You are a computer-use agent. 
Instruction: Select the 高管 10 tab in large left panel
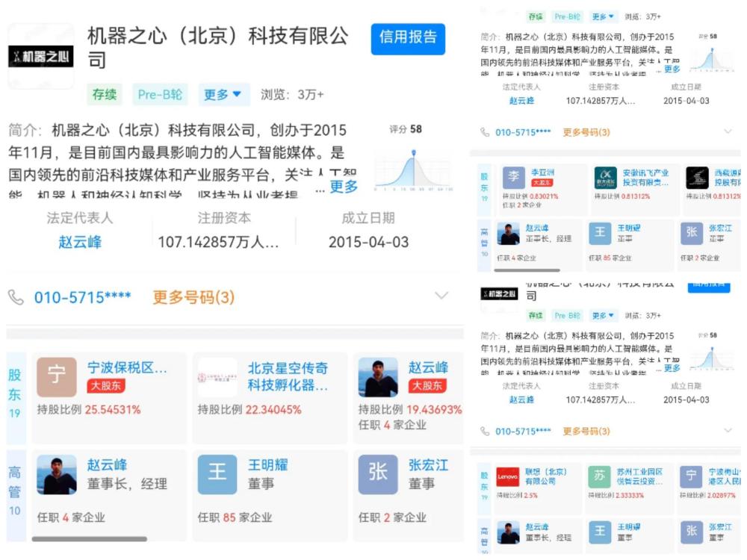15,496
